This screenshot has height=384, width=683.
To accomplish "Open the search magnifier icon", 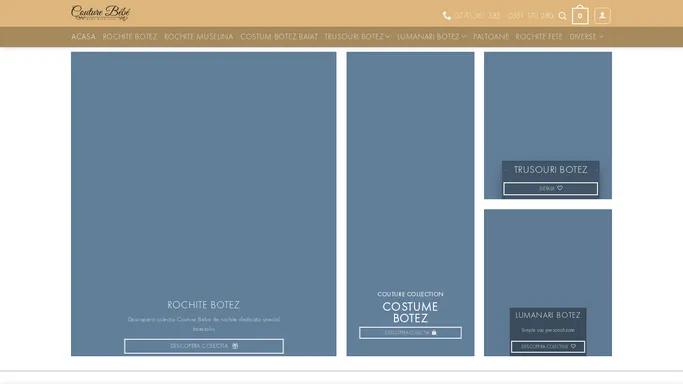I will tap(562, 16).
